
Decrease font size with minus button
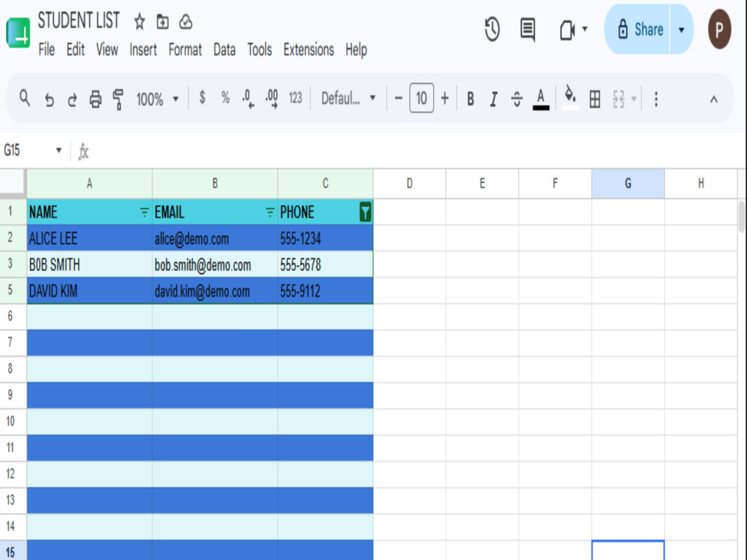[399, 99]
